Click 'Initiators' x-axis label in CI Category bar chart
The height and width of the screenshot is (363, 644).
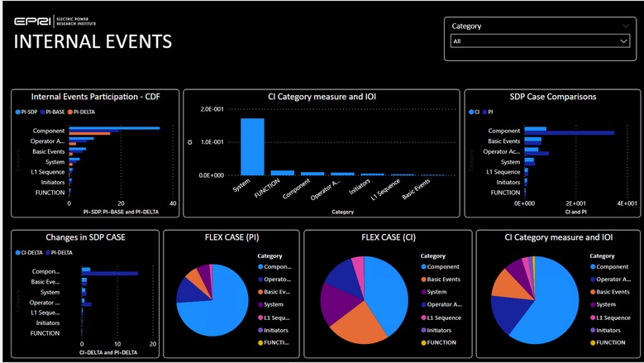pos(360,187)
